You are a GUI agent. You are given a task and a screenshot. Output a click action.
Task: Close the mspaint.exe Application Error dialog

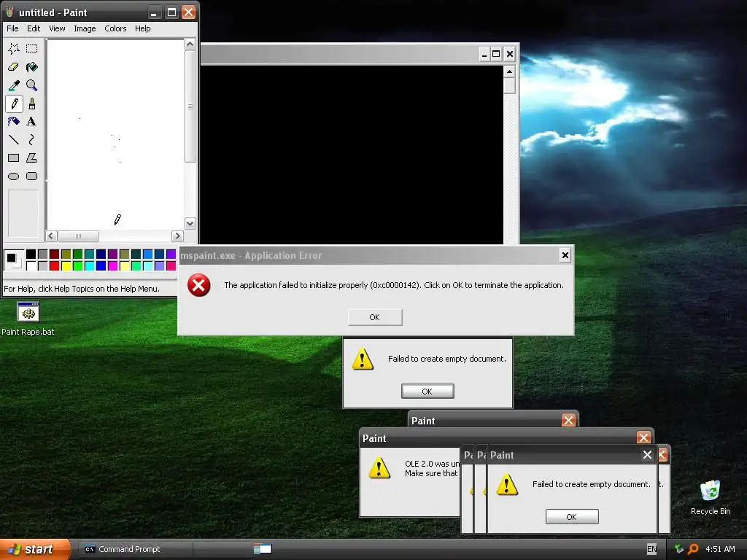coord(565,255)
